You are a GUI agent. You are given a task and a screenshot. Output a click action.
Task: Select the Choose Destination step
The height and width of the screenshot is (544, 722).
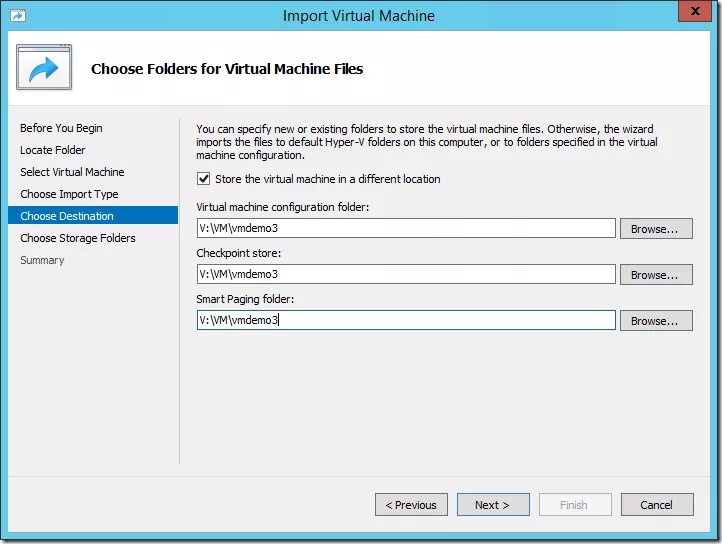pos(67,216)
